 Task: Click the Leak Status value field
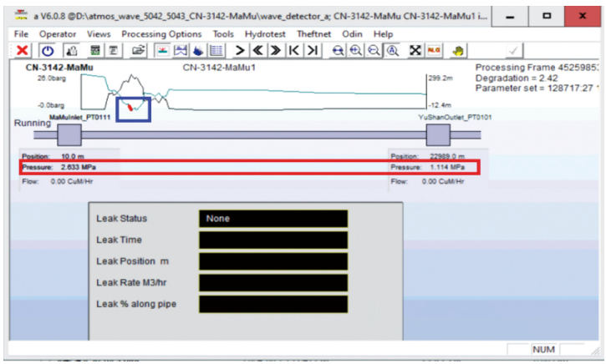pyautogui.click(x=272, y=219)
